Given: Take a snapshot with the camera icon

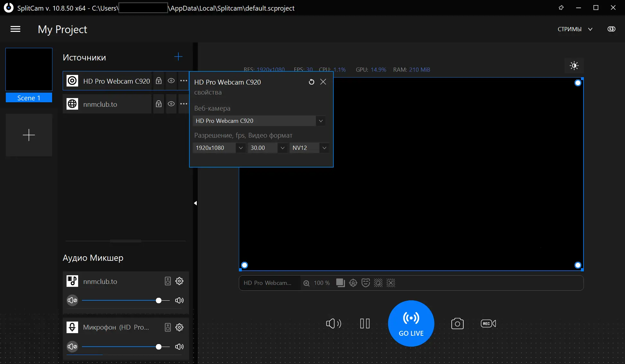Looking at the screenshot, I should 457,323.
